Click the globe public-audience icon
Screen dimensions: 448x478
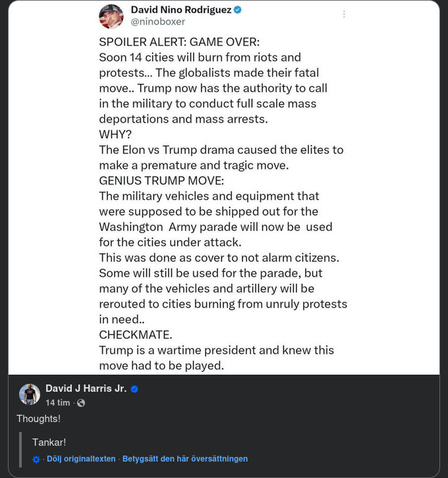81,403
